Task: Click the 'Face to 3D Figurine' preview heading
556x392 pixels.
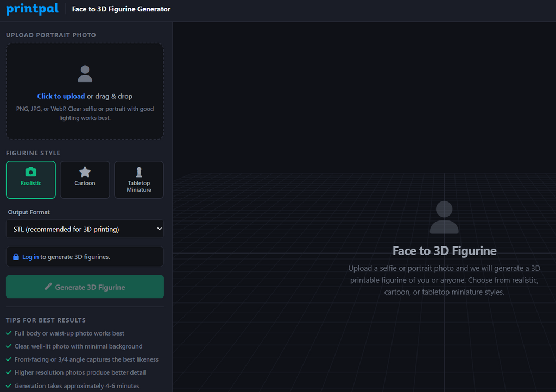Action: click(444, 251)
